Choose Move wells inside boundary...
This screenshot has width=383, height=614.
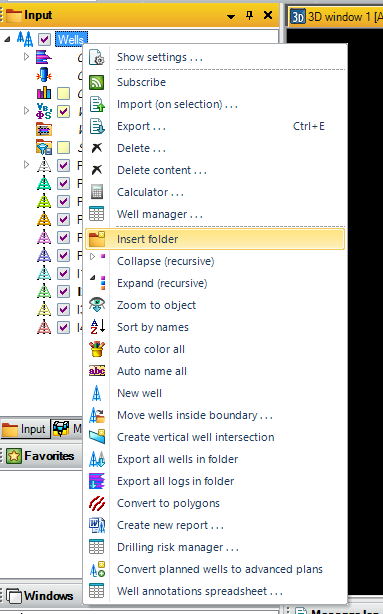tap(215, 415)
